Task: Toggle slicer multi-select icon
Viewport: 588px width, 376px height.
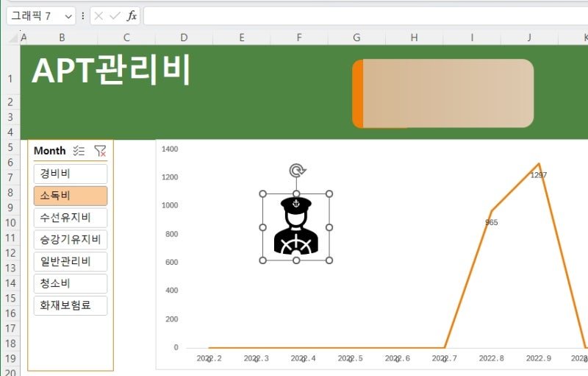Action: pyautogui.click(x=79, y=151)
